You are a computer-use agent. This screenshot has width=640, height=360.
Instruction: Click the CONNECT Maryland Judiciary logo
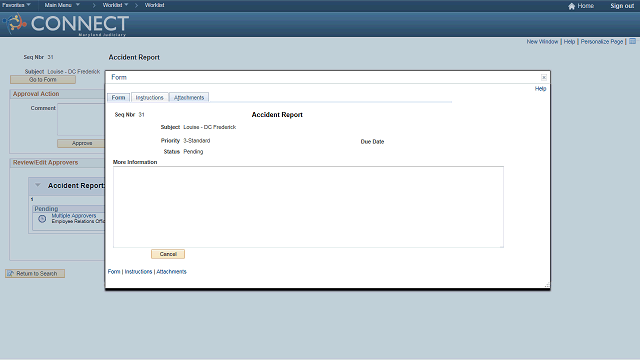67,24
